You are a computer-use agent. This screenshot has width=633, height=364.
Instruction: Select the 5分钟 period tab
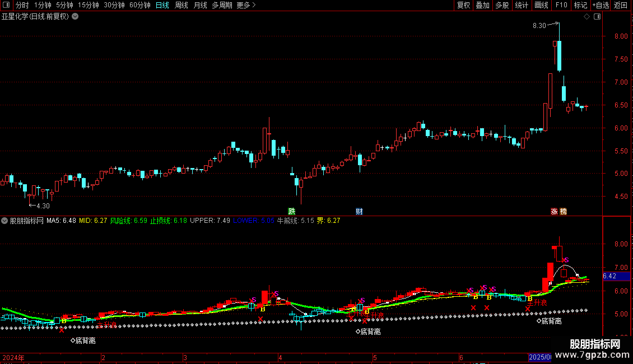(64, 5)
